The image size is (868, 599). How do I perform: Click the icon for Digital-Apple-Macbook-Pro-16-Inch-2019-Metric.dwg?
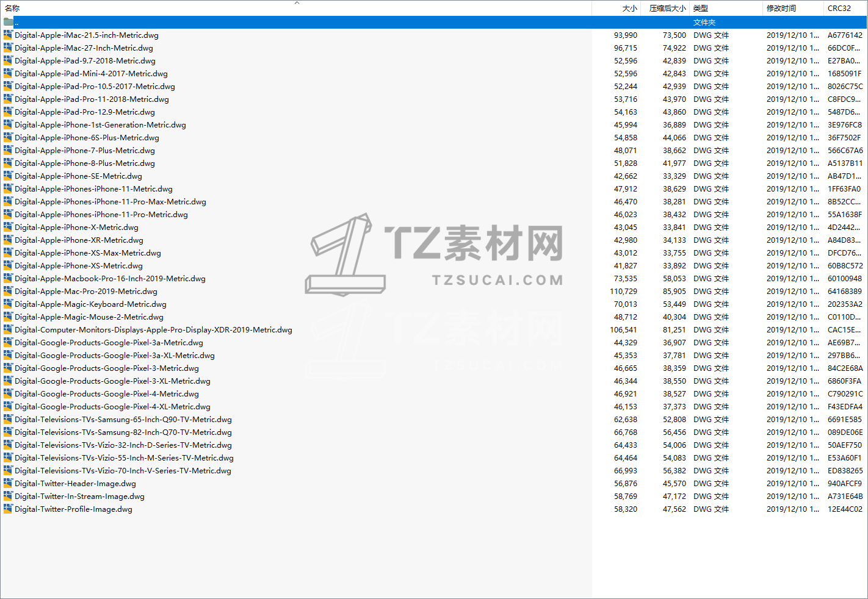(8, 279)
